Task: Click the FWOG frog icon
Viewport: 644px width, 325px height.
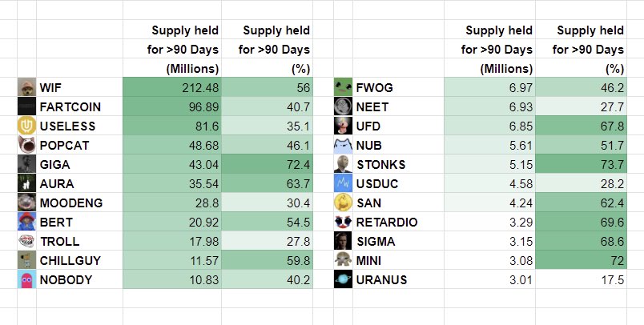Action: 344,86
